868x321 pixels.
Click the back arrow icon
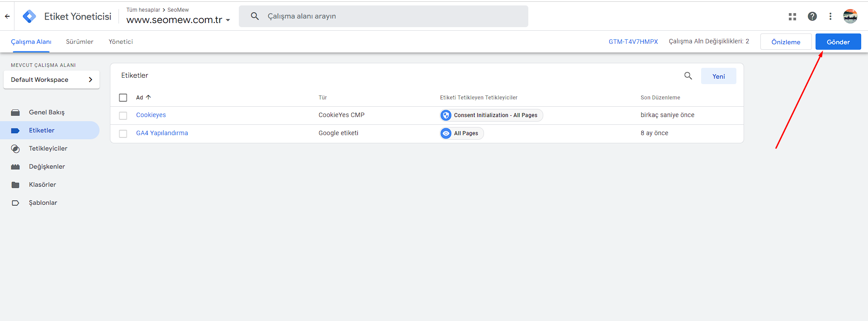[x=7, y=16]
